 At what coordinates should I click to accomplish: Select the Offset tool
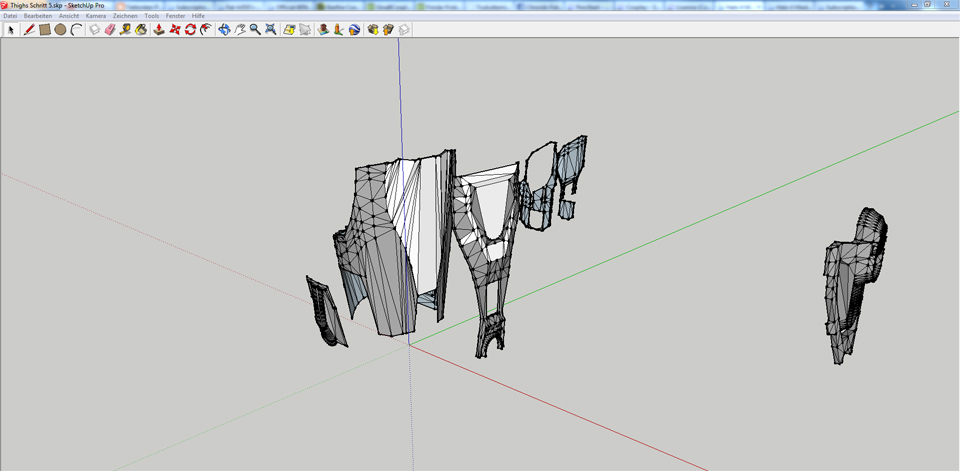point(206,29)
